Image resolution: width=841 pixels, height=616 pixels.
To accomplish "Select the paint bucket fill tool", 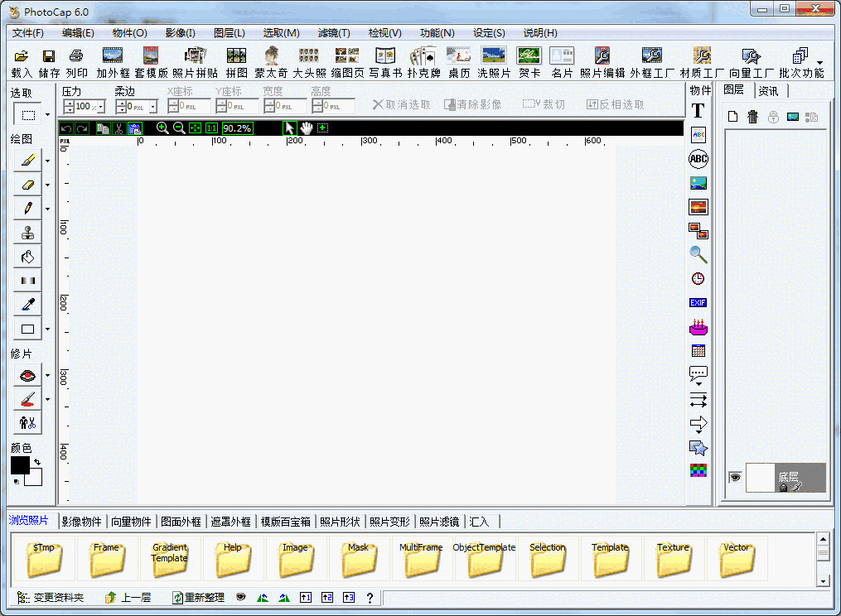I will (x=27, y=257).
